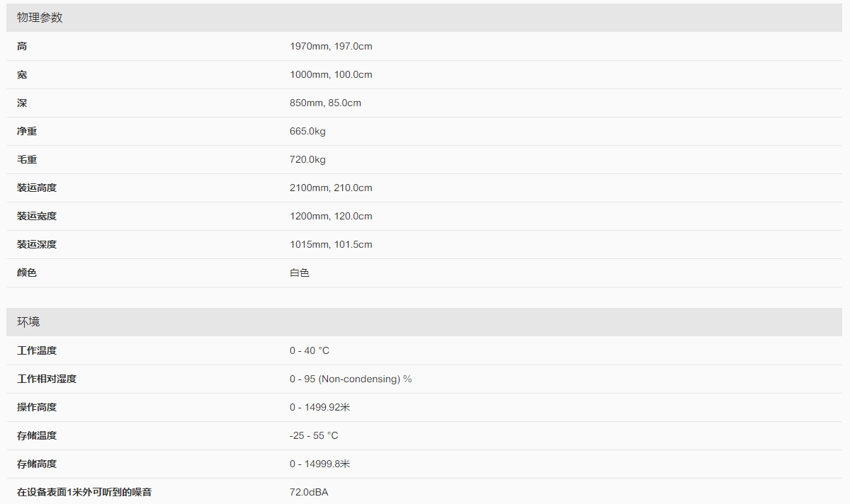
Task: Collapse the 环境 section header
Action: 28,322
